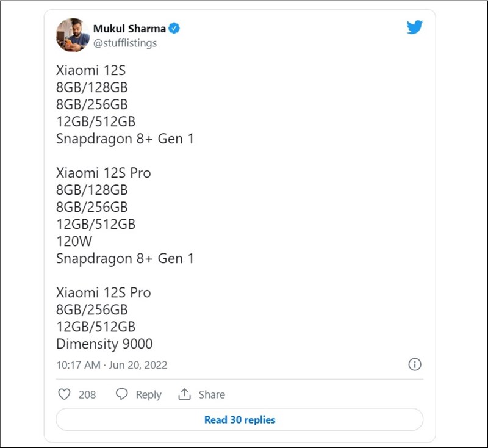The height and width of the screenshot is (448, 488).
Task: Click the Share text label
Action: pos(212,395)
